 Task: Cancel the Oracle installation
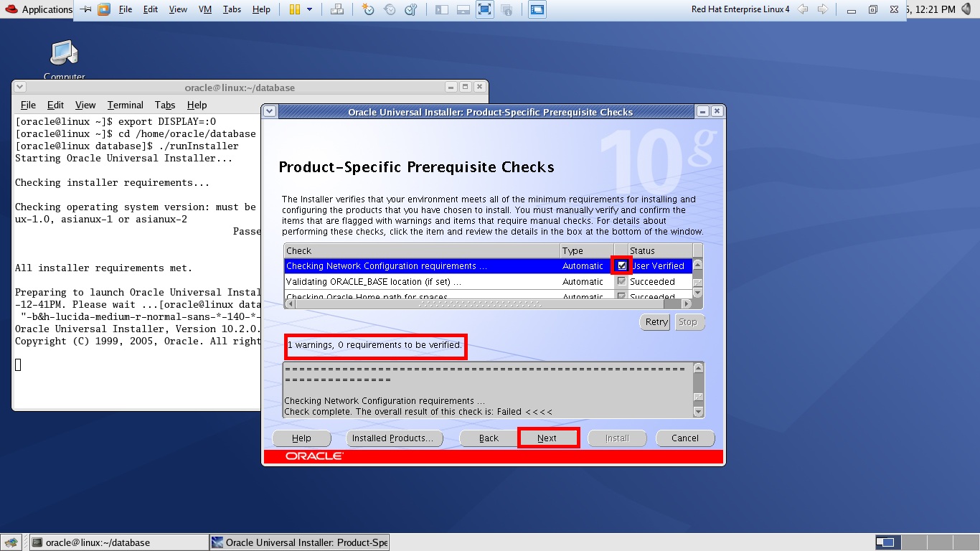pos(685,438)
